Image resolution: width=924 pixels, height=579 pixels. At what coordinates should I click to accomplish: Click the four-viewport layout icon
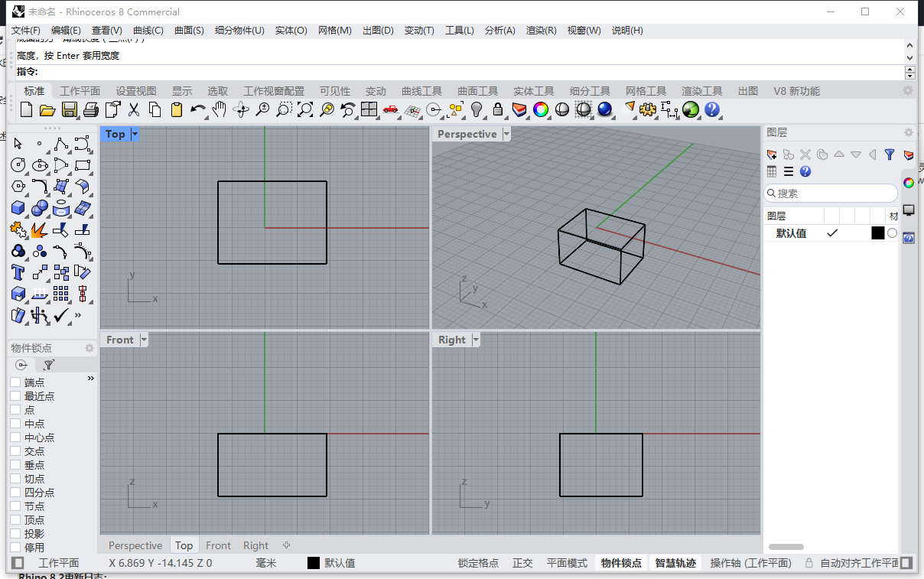(369, 109)
